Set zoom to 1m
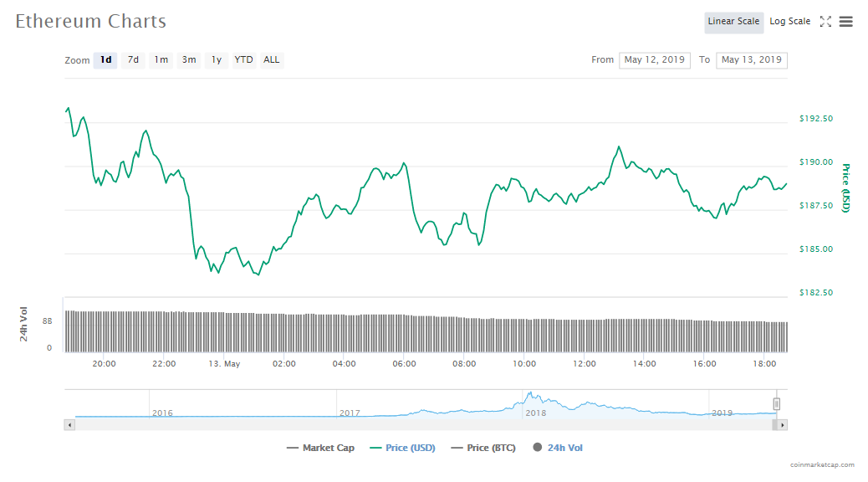868x482 pixels. [x=161, y=60]
